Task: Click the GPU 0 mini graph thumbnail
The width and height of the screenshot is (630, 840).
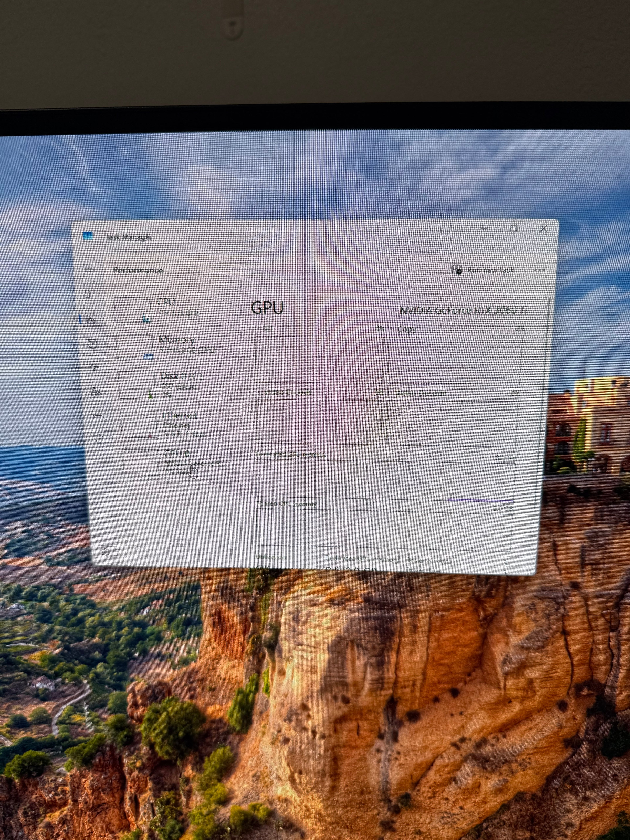Action: [140, 462]
